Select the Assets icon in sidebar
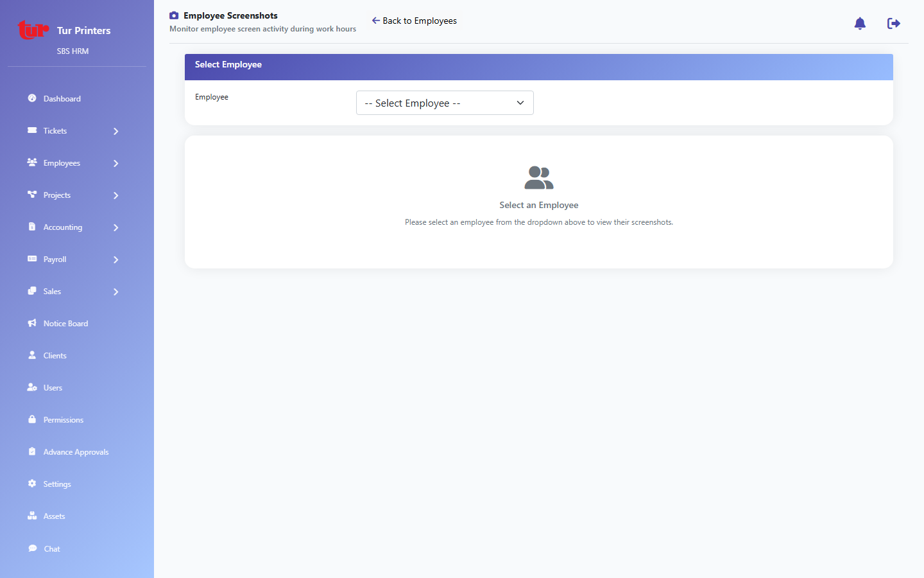 [31, 516]
